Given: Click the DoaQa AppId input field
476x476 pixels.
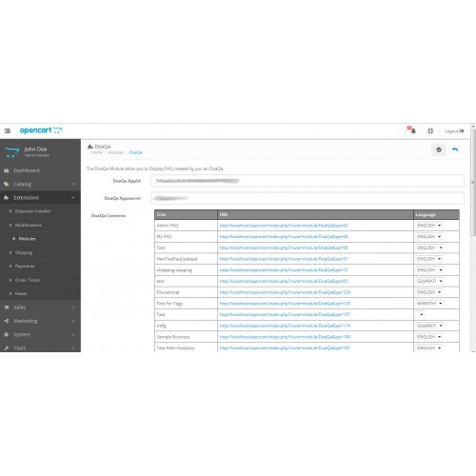Looking at the screenshot, I should pos(307,181).
